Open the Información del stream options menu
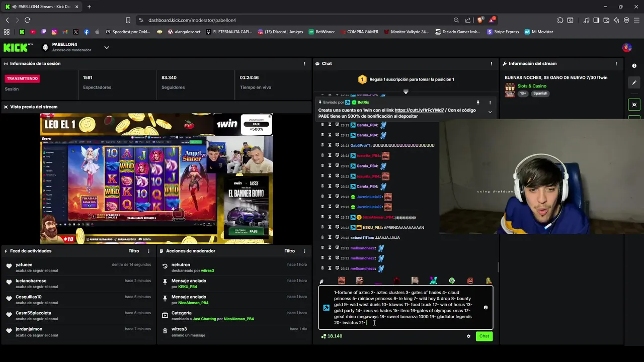644x362 pixels. [x=616, y=64]
